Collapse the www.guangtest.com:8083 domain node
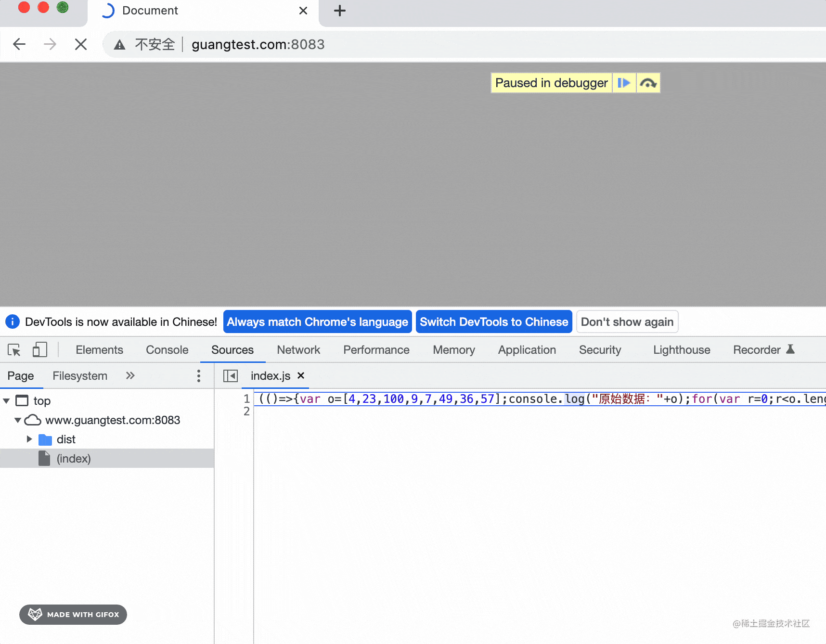The height and width of the screenshot is (644, 826). (x=18, y=420)
